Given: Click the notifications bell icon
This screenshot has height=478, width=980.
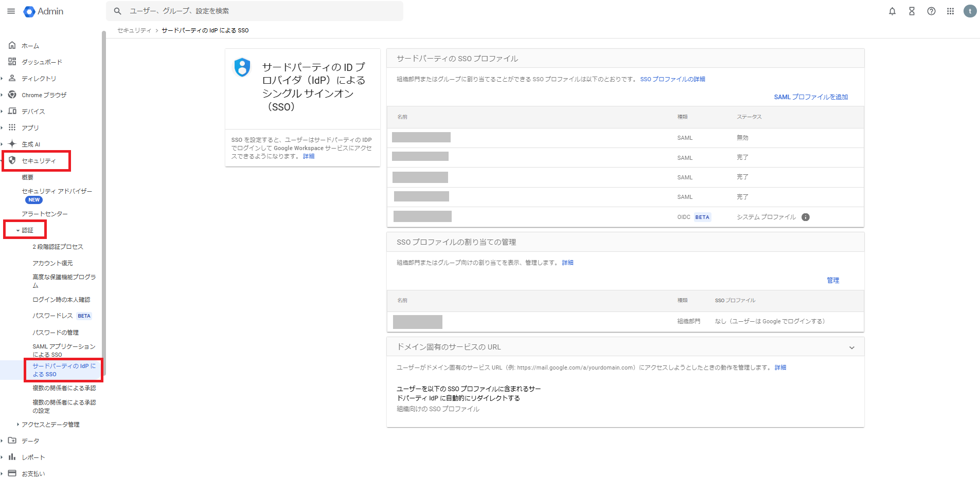Looking at the screenshot, I should point(892,11).
